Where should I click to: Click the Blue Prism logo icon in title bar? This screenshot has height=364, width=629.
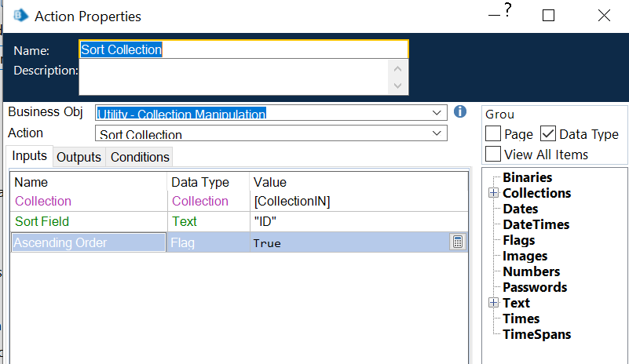(21, 16)
